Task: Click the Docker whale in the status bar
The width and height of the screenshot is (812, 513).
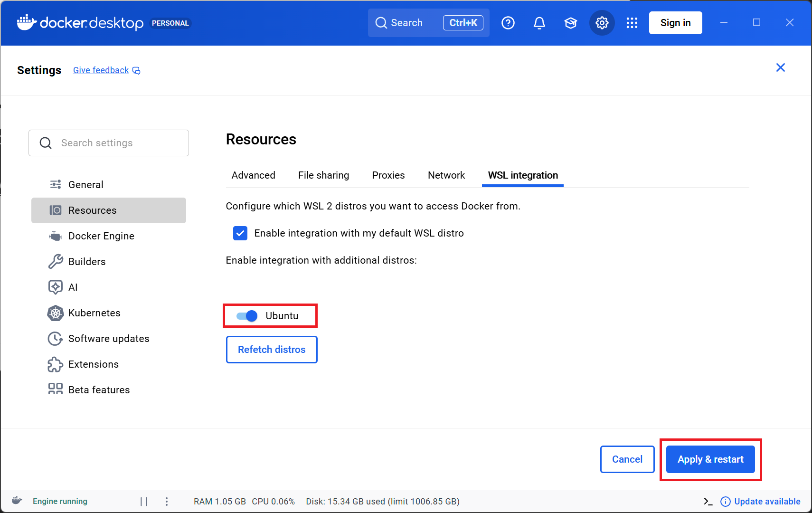Action: tap(16, 501)
